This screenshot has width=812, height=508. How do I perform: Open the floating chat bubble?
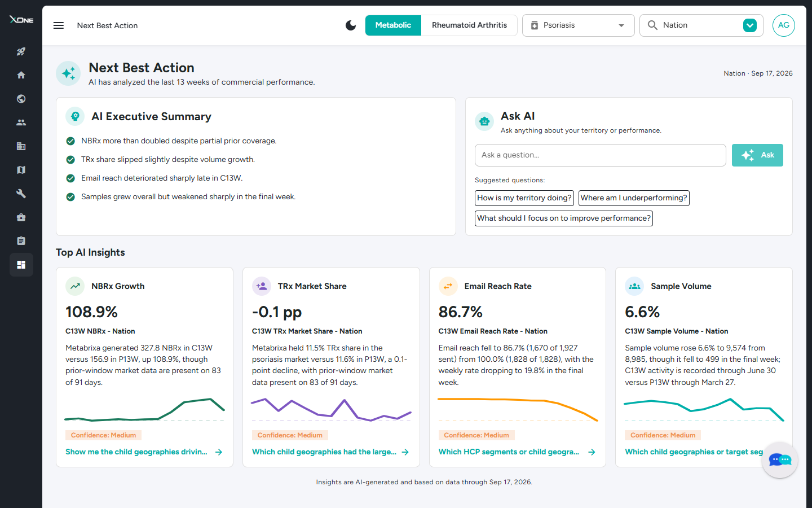click(780, 460)
